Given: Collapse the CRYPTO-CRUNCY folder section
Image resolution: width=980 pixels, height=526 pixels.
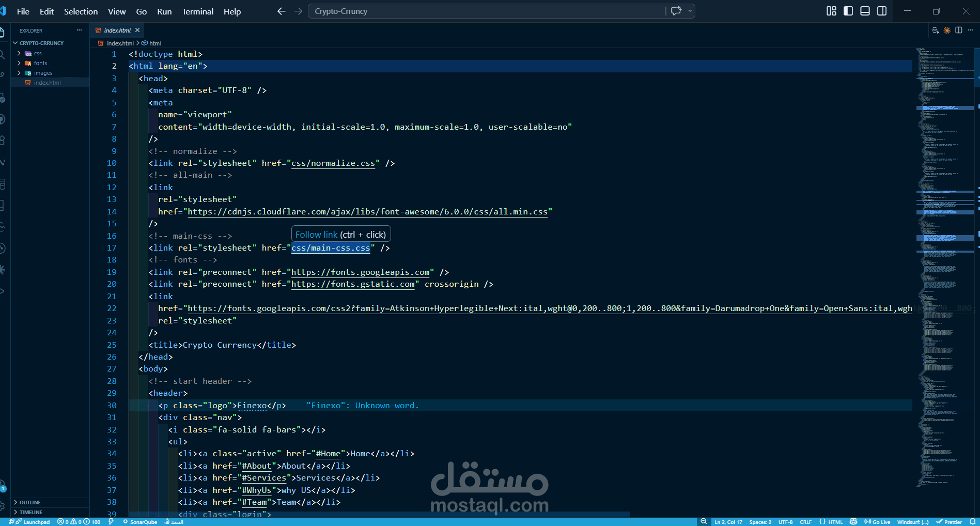Looking at the screenshot, I should click(41, 43).
